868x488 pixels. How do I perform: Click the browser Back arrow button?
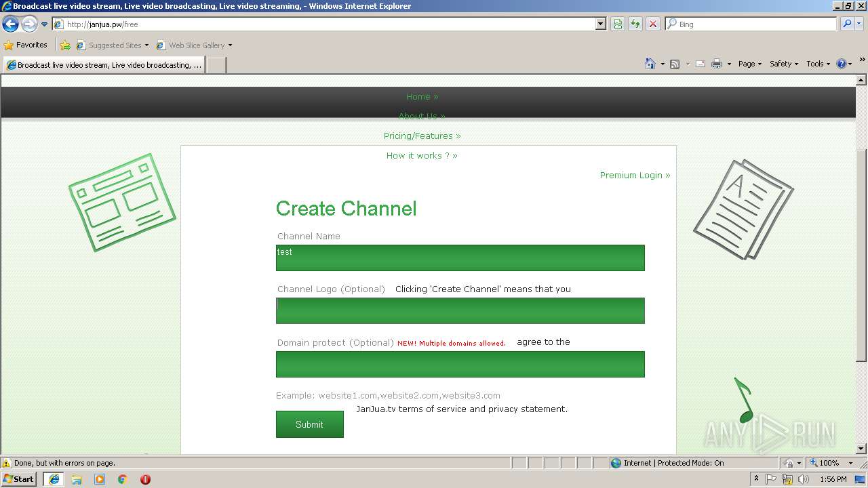pos(11,24)
